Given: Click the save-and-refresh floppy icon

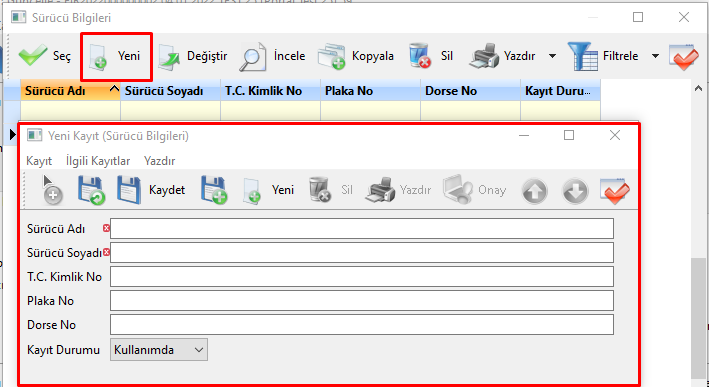Looking at the screenshot, I should point(91,190).
